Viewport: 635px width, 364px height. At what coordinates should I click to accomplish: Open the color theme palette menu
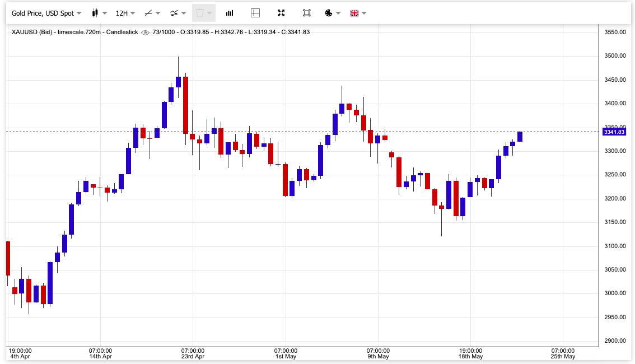332,13
